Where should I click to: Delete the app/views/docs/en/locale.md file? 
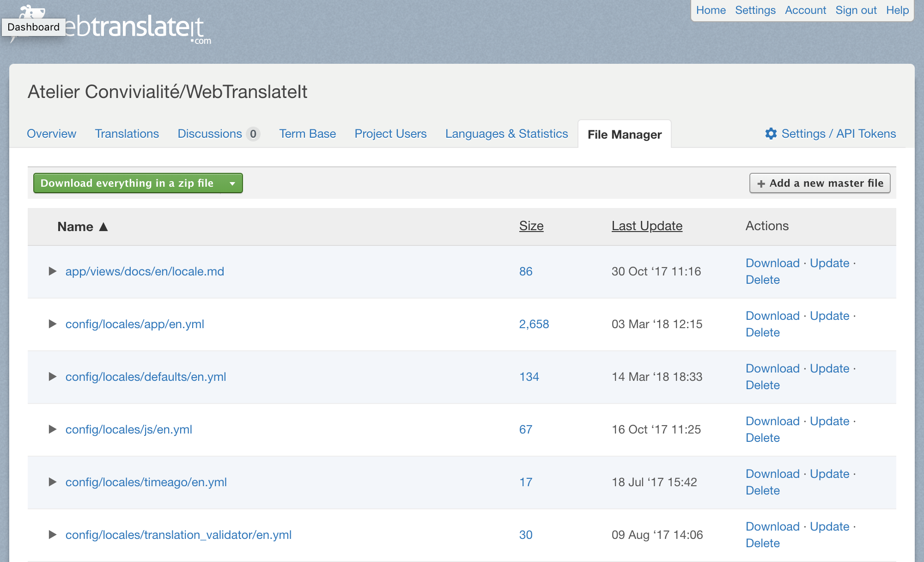point(763,280)
